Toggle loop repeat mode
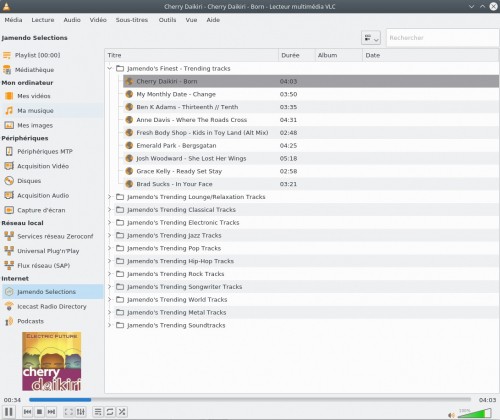This screenshot has width=500, height=420. (x=110, y=412)
